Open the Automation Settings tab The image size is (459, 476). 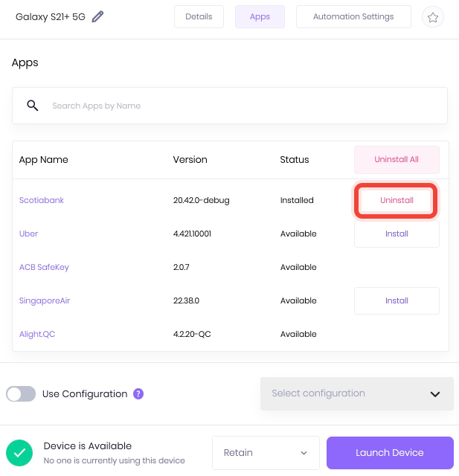point(353,16)
